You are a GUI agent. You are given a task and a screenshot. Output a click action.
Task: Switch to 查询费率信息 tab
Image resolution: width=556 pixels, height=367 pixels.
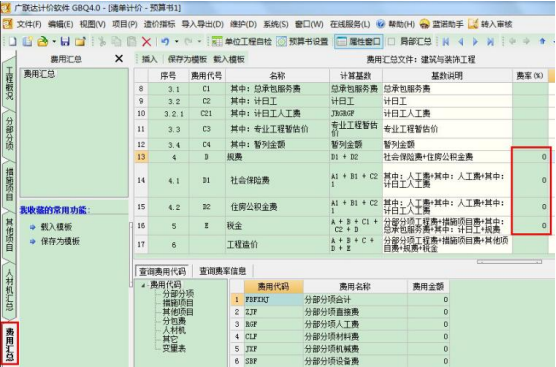tap(223, 271)
